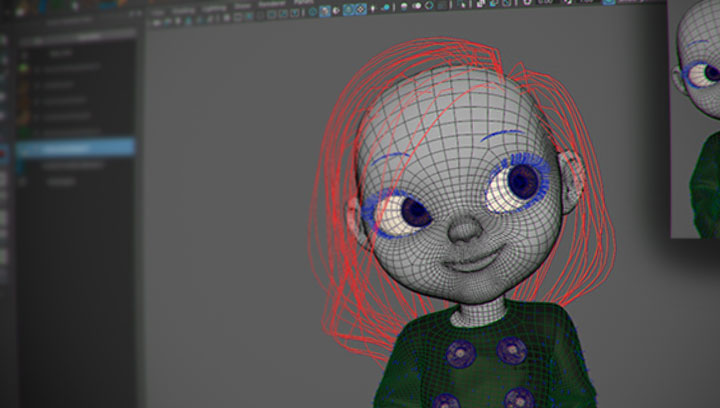
Task: Open the Show panel menu
Action: (243, 8)
